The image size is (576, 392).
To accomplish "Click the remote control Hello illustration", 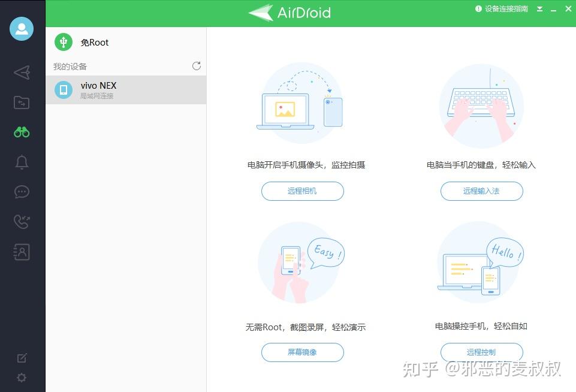I will [x=481, y=263].
